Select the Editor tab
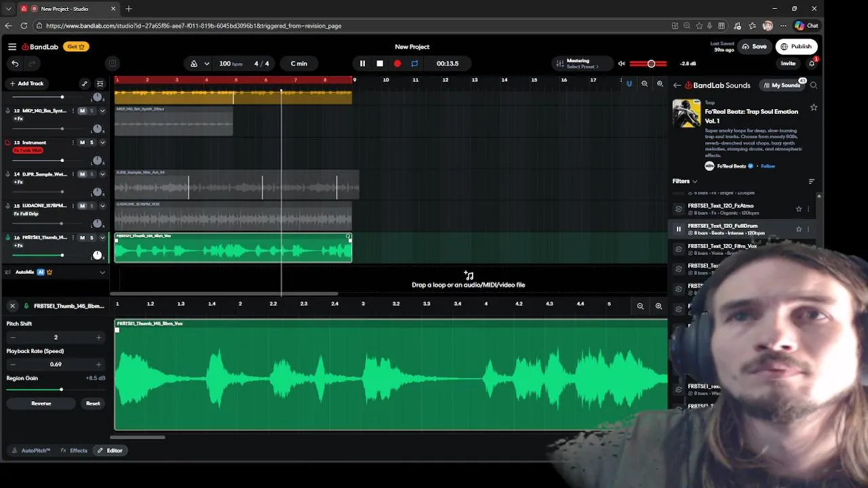 pyautogui.click(x=110, y=451)
